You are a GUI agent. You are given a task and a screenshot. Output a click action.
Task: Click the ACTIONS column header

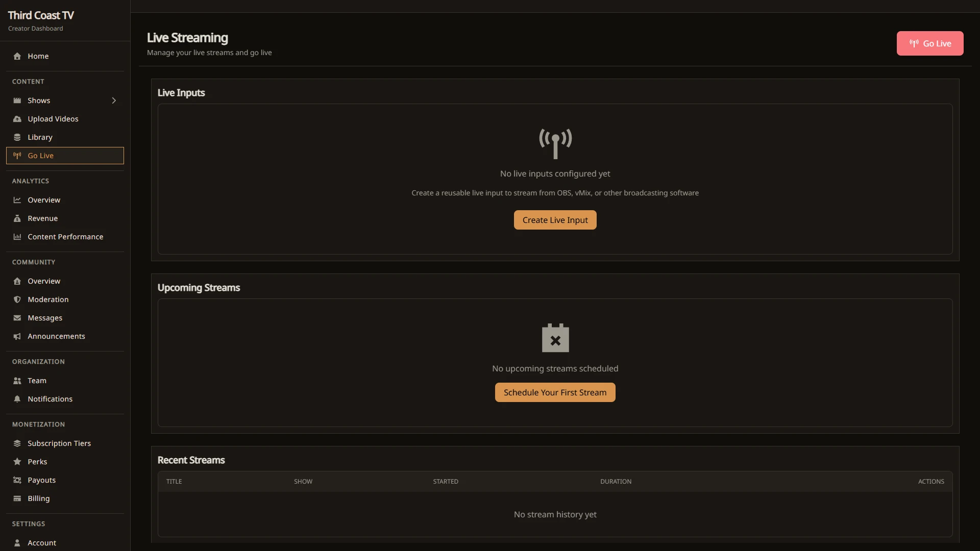pos(931,482)
